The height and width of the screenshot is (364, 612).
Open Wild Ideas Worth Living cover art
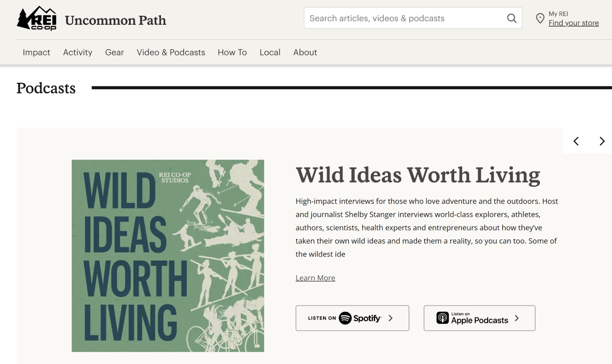[x=168, y=256]
